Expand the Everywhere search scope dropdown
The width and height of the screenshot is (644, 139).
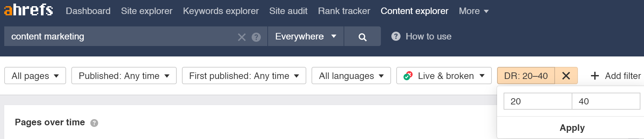pos(306,36)
